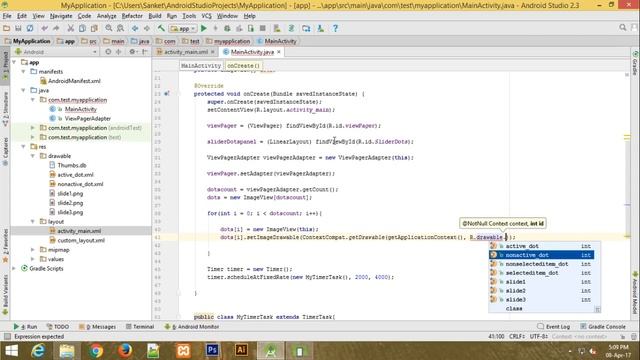Expand the values folder node
Image resolution: width=640 pixels, height=360 pixels.
tap(33, 259)
